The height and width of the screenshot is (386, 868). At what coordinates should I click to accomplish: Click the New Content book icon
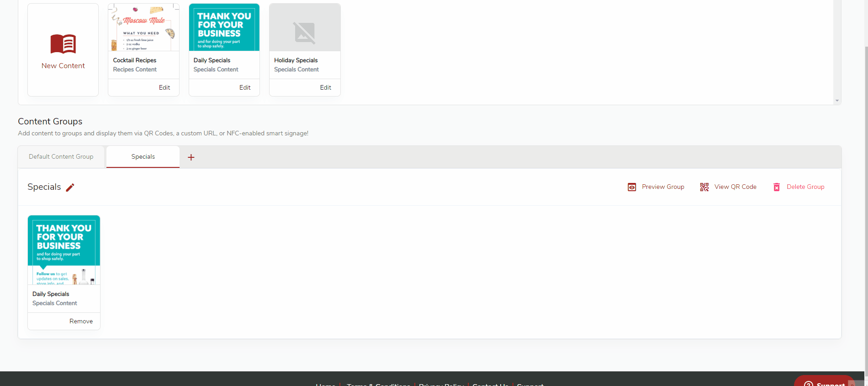(x=63, y=44)
